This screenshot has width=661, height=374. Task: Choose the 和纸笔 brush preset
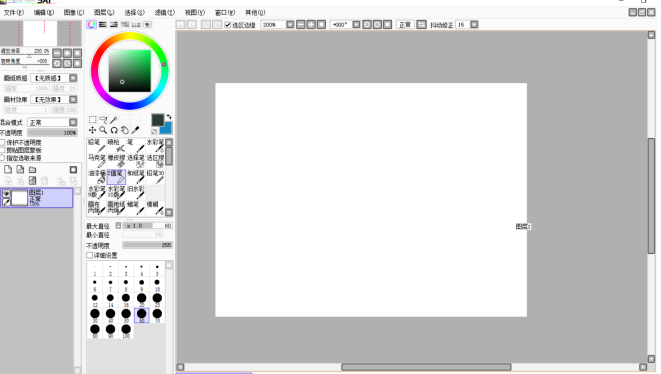[x=136, y=177]
